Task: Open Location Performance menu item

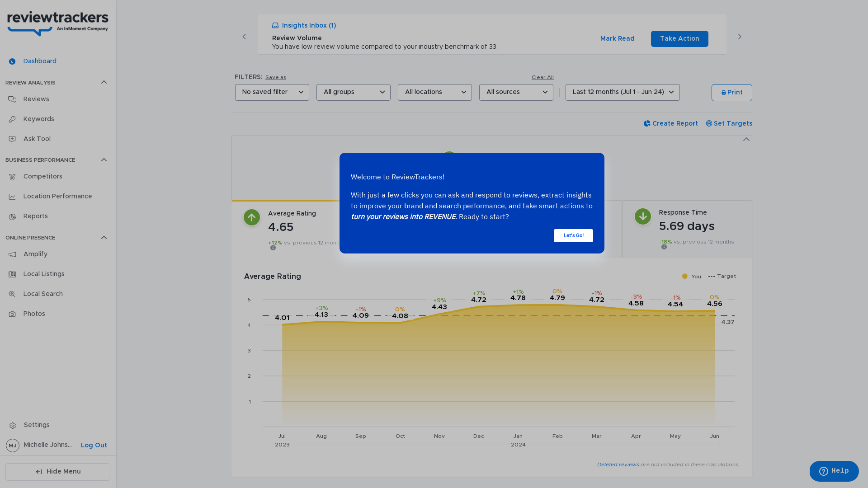Action: pos(57,197)
